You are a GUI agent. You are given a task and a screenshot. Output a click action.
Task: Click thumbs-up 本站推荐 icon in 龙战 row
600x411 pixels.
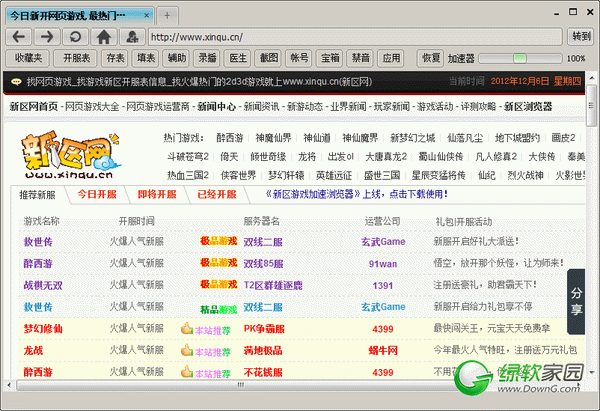pyautogui.click(x=186, y=350)
